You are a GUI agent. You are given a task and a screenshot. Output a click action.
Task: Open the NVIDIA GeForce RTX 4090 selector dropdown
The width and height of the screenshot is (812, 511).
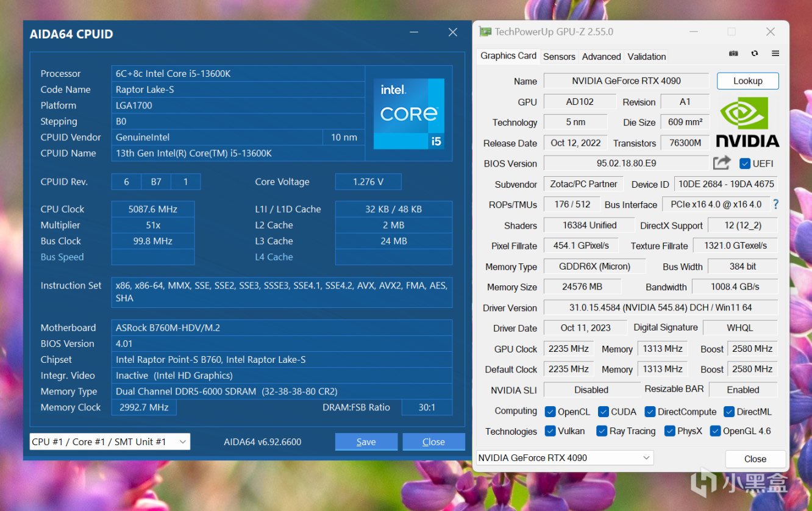tap(564, 458)
